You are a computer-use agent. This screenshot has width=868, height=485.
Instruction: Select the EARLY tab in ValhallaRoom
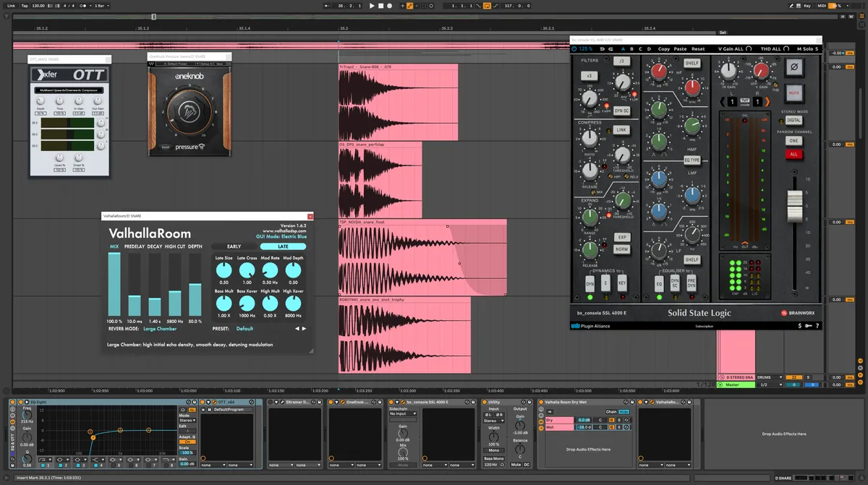(x=234, y=246)
